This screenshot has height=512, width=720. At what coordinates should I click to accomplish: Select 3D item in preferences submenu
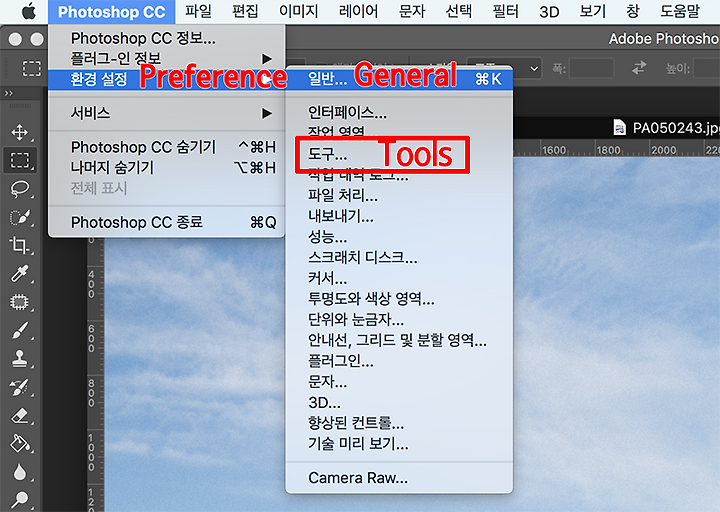pyautogui.click(x=399, y=402)
